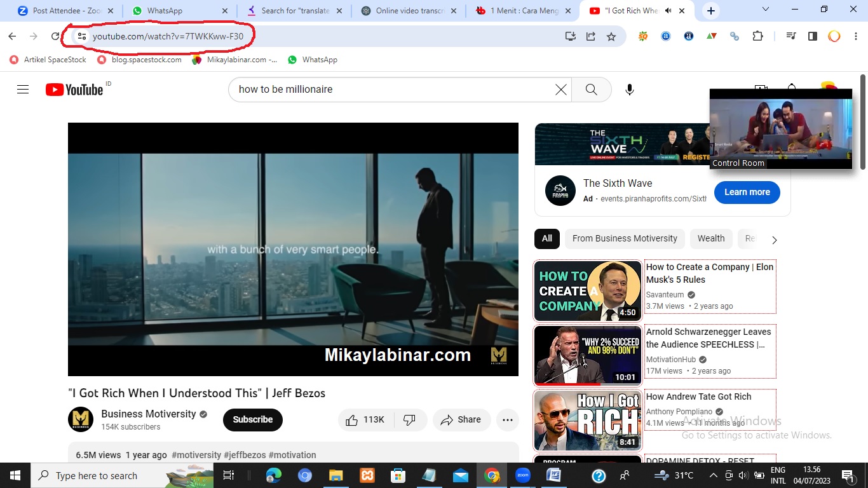Open How Andrew Tate Got Rich thumbnail
The width and height of the screenshot is (868, 488).
[588, 420]
